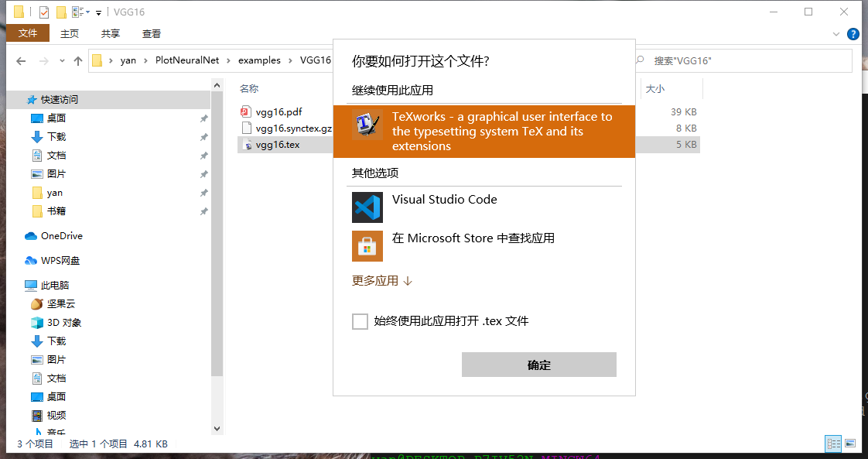The width and height of the screenshot is (868, 459).
Task: Select OneDrive in navigation pane
Action: (61, 236)
